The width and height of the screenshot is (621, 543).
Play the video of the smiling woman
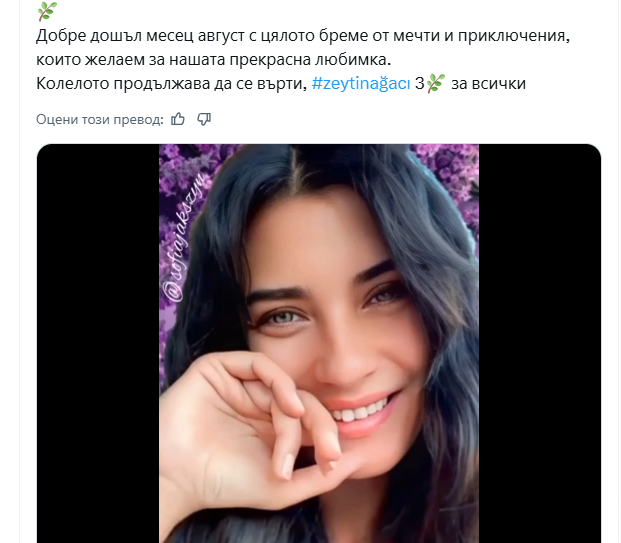[319, 343]
